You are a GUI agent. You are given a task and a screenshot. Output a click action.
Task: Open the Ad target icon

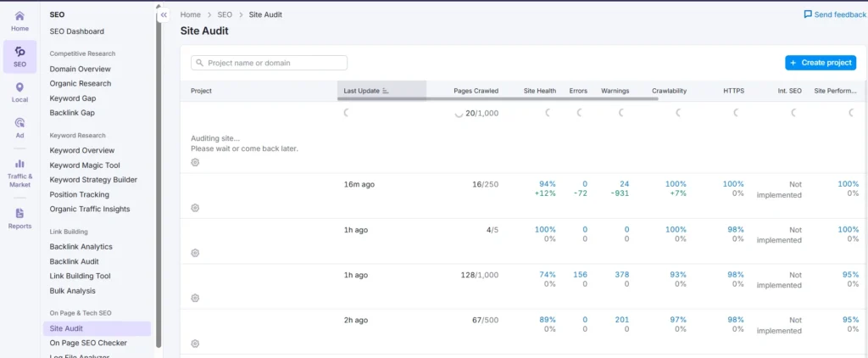[x=20, y=122]
